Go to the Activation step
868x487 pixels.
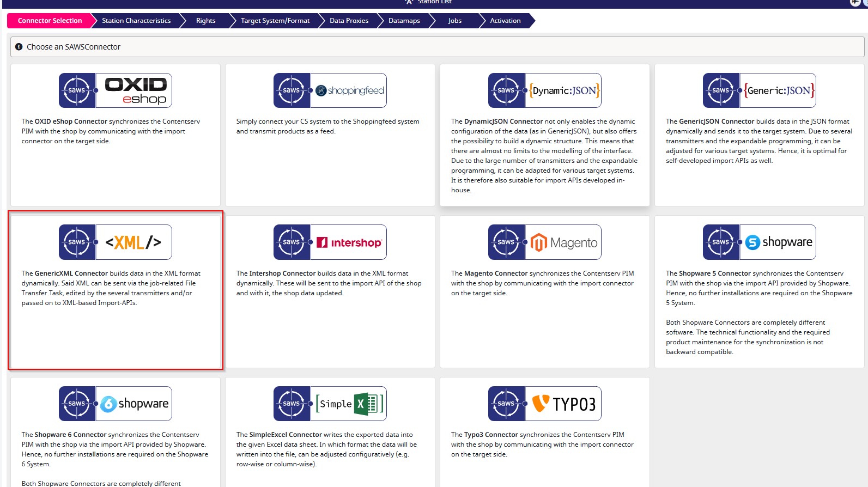(x=505, y=21)
